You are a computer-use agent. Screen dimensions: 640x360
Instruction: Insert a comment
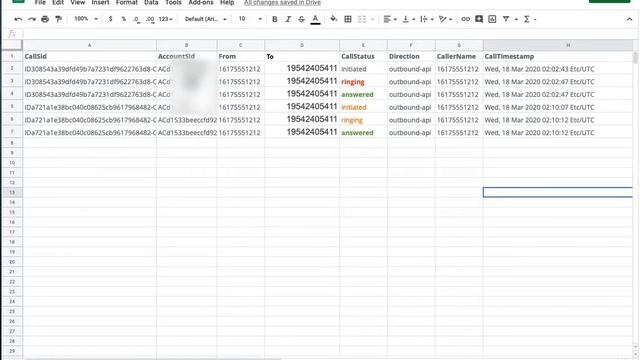click(479, 19)
